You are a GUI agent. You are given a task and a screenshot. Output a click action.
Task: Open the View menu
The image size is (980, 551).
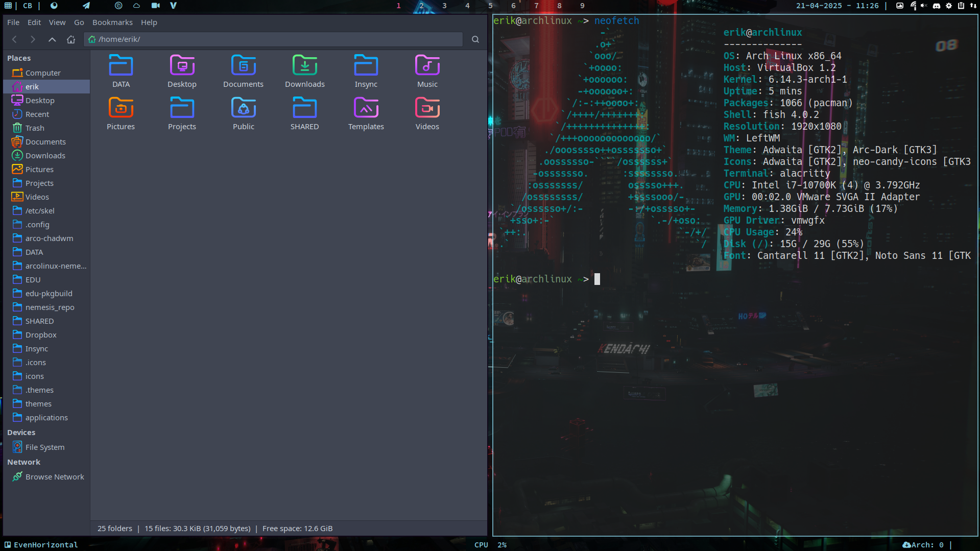[57, 22]
